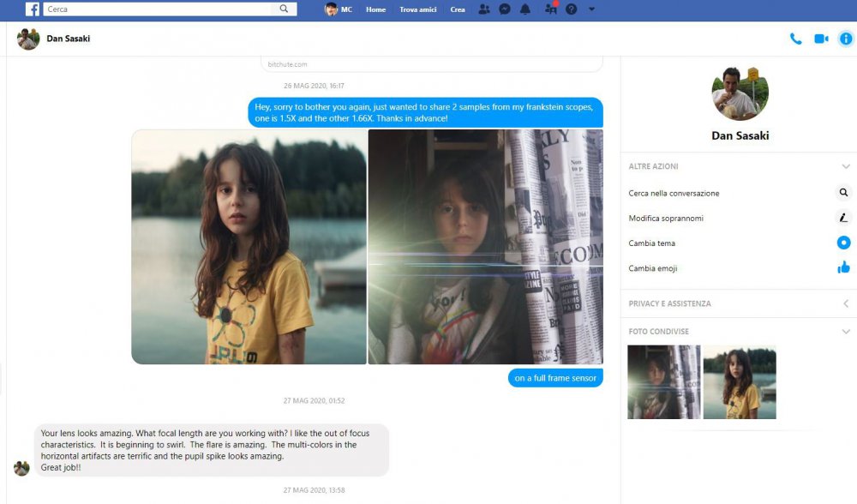
Task: Start a voice call with Dan Sasaki
Action: pyautogui.click(x=796, y=39)
